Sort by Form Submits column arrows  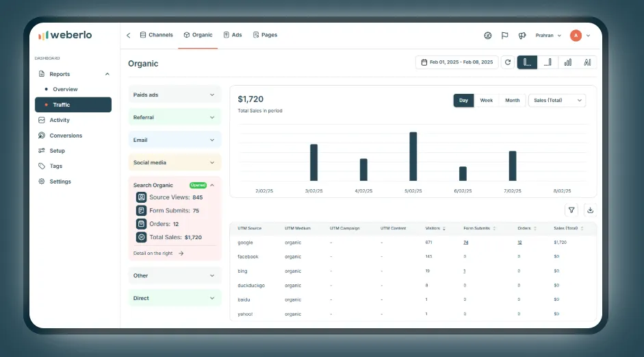494,228
